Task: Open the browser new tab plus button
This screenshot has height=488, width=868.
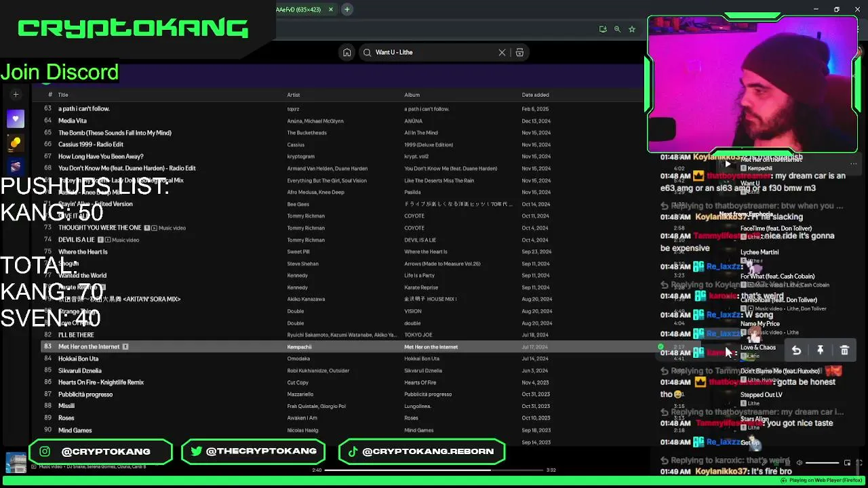Action: [347, 9]
